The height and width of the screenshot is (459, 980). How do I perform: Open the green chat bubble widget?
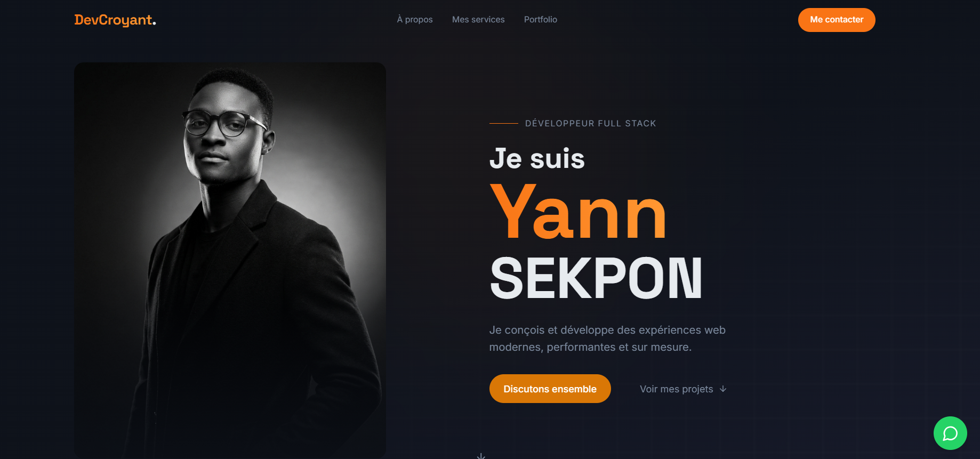pos(950,433)
